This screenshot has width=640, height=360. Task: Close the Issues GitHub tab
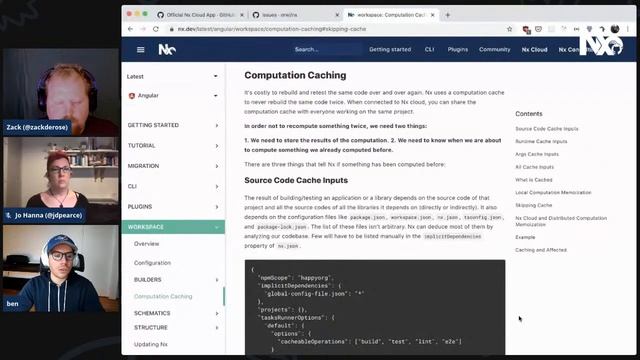click(x=337, y=15)
